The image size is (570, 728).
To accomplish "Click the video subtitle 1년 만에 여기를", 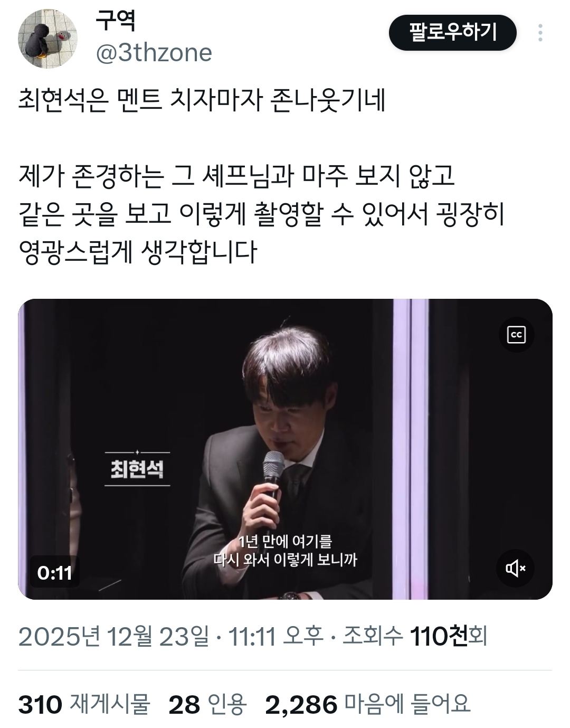I will tap(285, 542).
